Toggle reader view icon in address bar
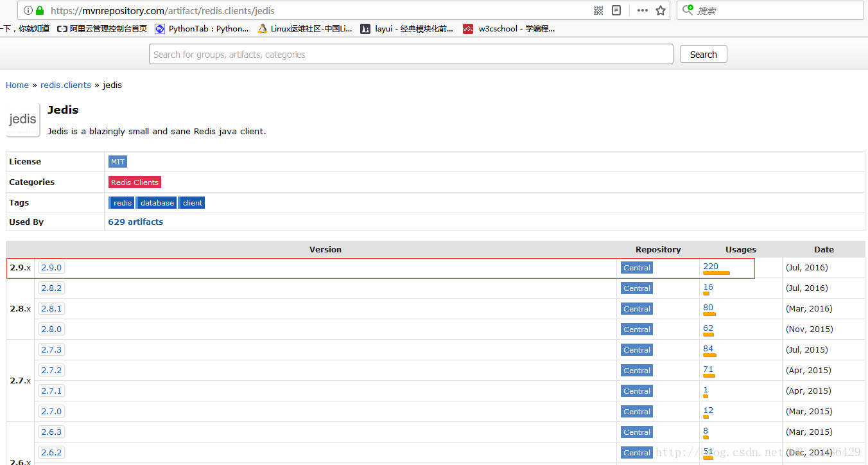 pos(616,10)
